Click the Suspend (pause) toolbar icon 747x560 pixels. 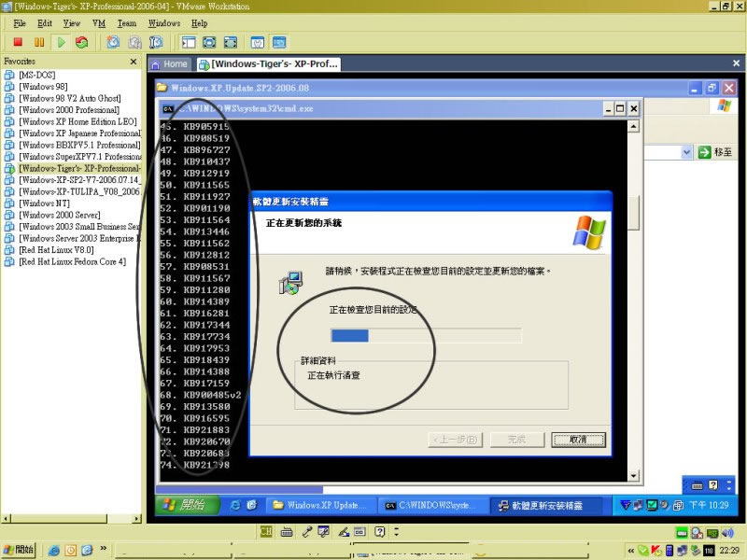39,42
